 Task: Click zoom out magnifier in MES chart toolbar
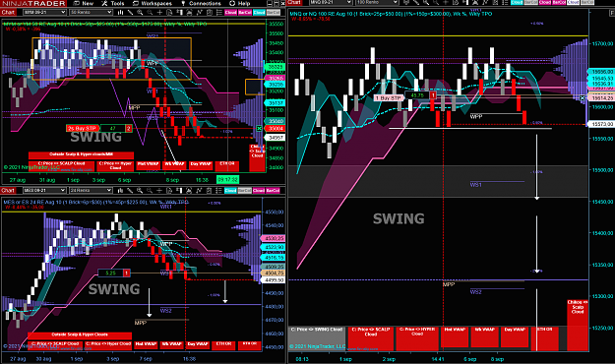tap(150, 190)
